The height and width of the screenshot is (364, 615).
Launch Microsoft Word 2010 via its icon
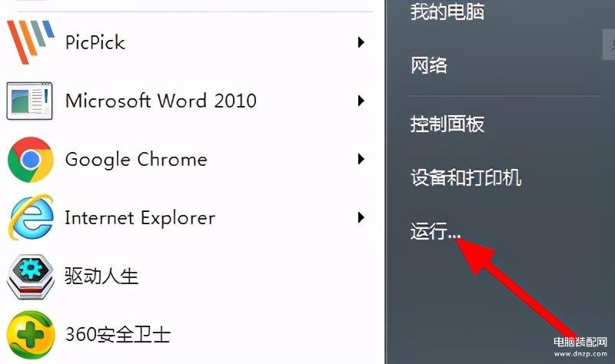tap(29, 101)
